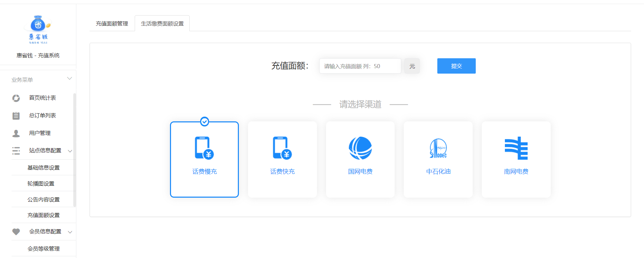Select the 南网电费 grid logo channel
644x258 pixels.
(x=516, y=148)
